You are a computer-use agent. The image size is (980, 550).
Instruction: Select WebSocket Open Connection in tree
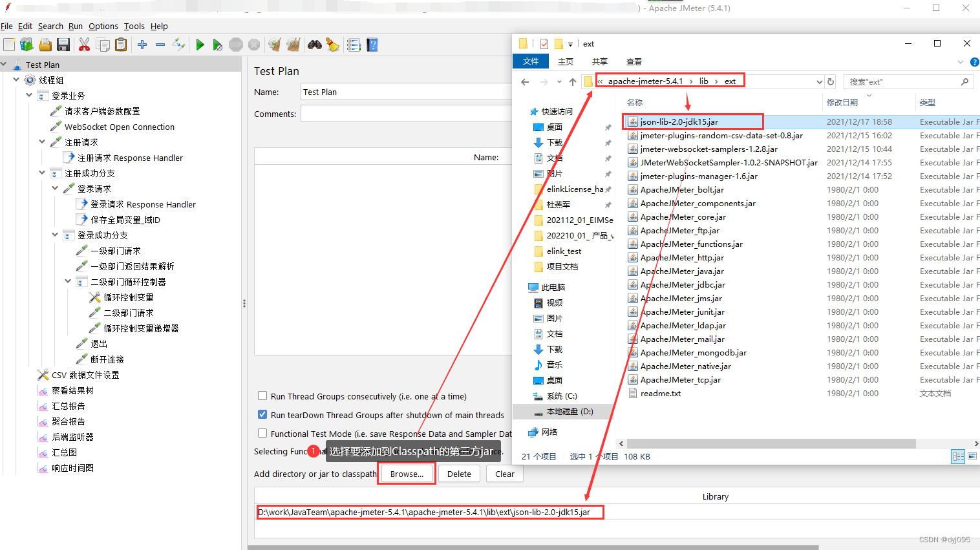[120, 127]
